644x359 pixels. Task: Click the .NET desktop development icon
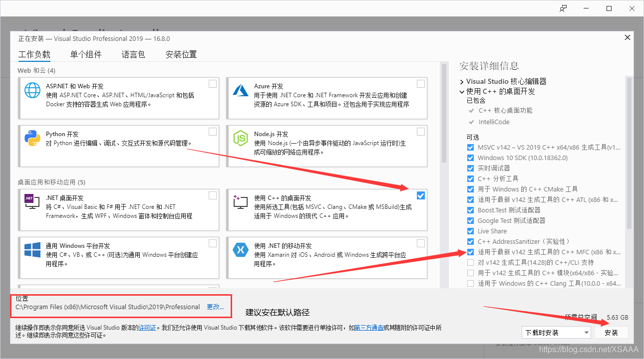pyautogui.click(x=32, y=202)
